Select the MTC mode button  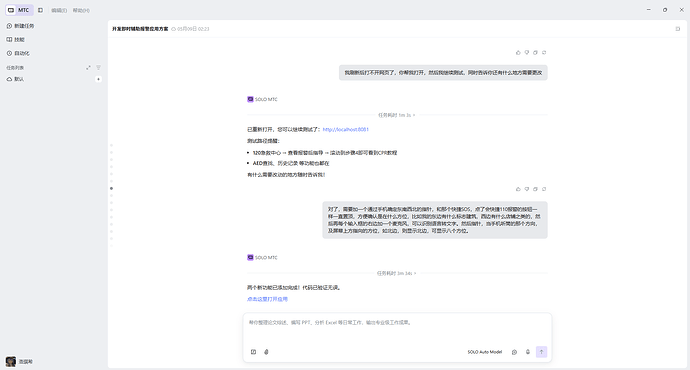(19, 10)
